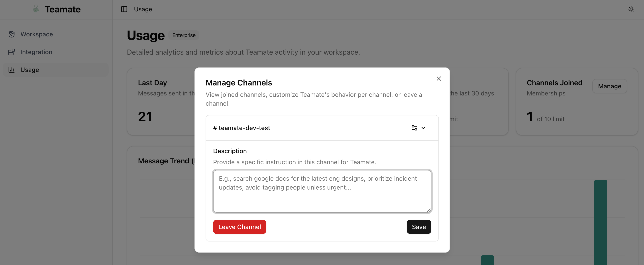
Task: Switch theme with the sun icon
Action: pos(631,9)
